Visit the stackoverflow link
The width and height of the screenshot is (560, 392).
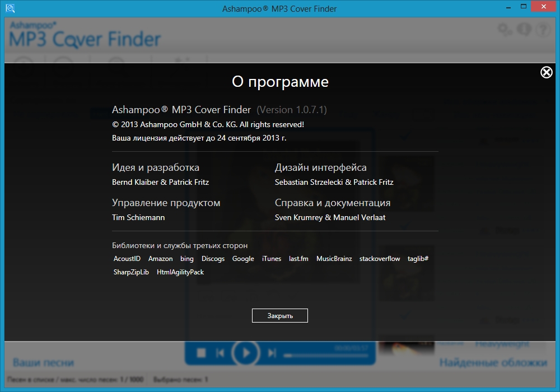coord(380,259)
